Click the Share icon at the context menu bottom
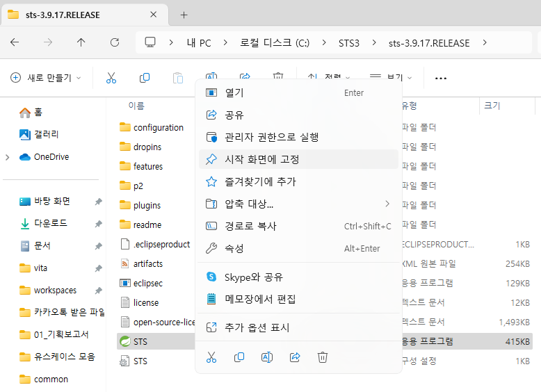 295,357
